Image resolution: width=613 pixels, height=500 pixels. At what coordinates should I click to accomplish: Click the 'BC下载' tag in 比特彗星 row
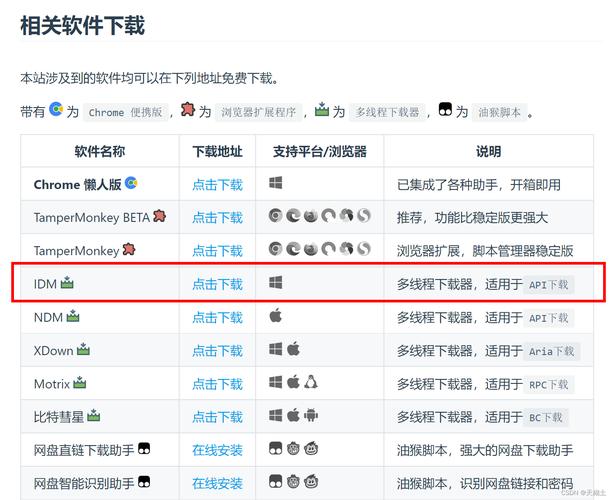pos(546,418)
